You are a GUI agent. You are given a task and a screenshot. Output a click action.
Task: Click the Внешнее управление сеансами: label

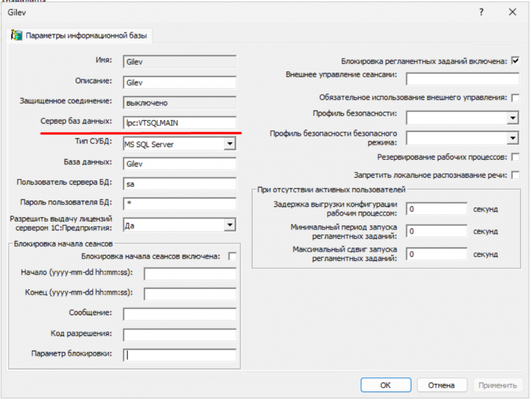pyautogui.click(x=341, y=75)
